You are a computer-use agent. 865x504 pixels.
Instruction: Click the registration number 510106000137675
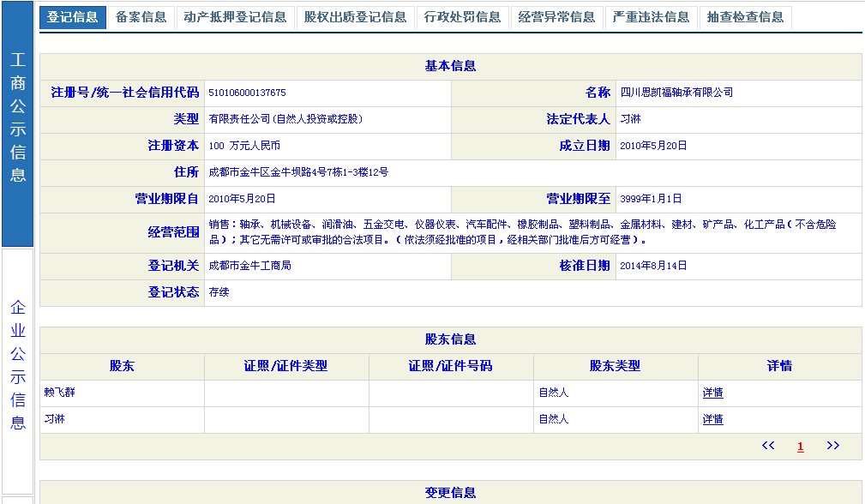click(247, 93)
